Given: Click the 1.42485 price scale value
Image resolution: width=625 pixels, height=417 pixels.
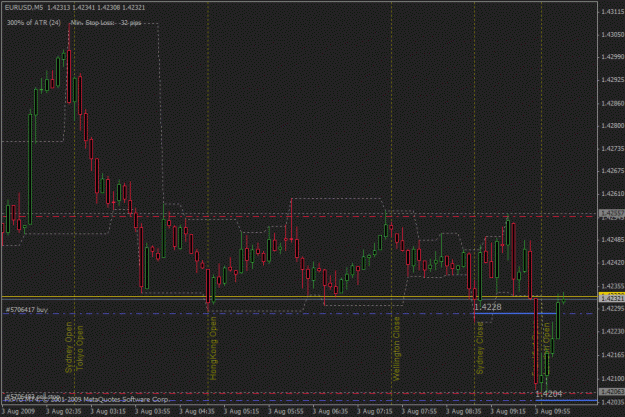Looking at the screenshot, I should click(613, 240).
